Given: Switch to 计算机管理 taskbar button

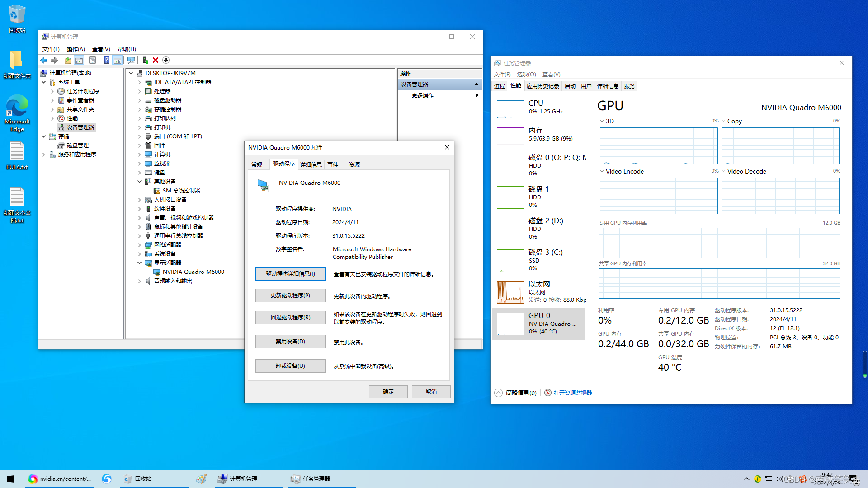Looking at the screenshot, I should click(248, 479).
